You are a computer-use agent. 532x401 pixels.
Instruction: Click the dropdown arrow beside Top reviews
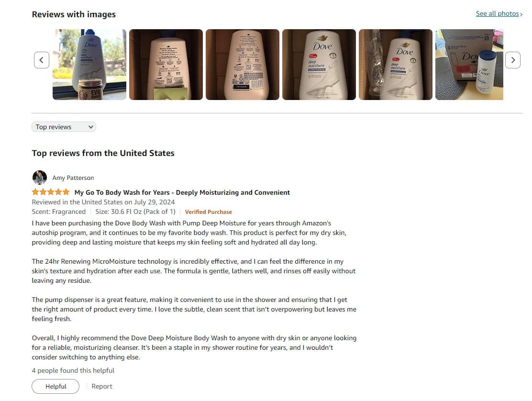[90, 127]
